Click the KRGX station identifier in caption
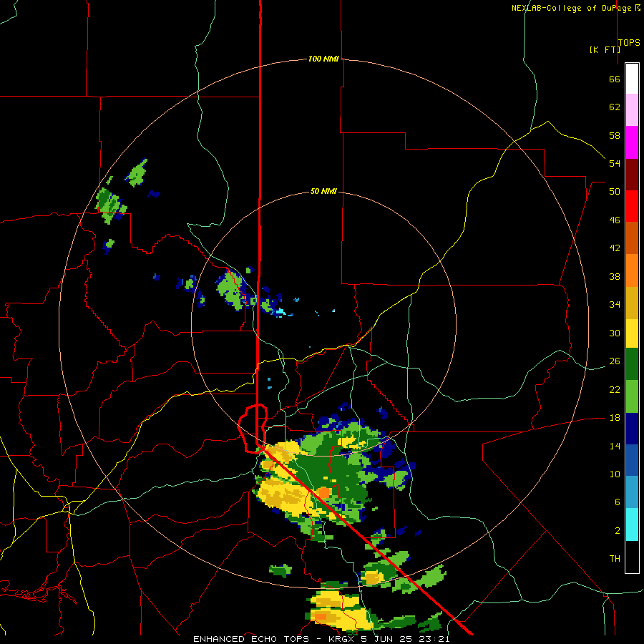 (x=342, y=639)
